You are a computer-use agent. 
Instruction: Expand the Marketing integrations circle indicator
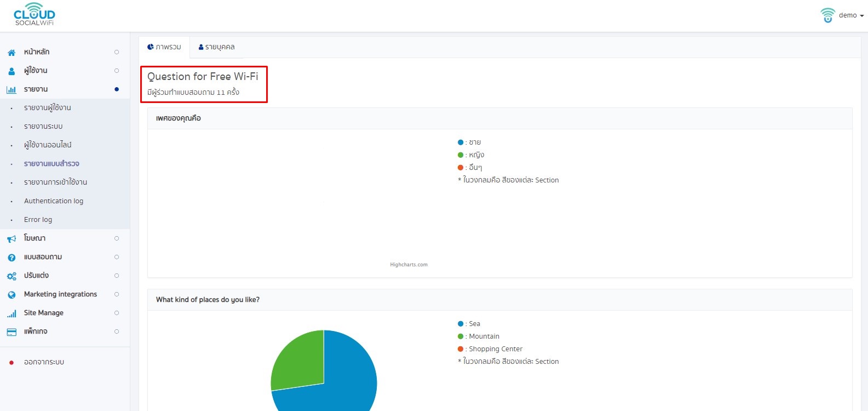click(x=117, y=294)
